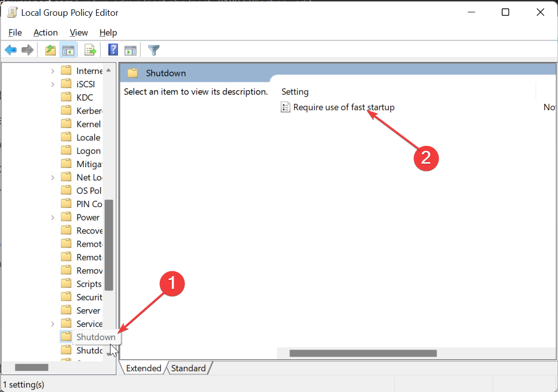Select the PIN Co folder in tree
Image resolution: width=558 pixels, height=392 pixels.
pyautogui.click(x=89, y=204)
